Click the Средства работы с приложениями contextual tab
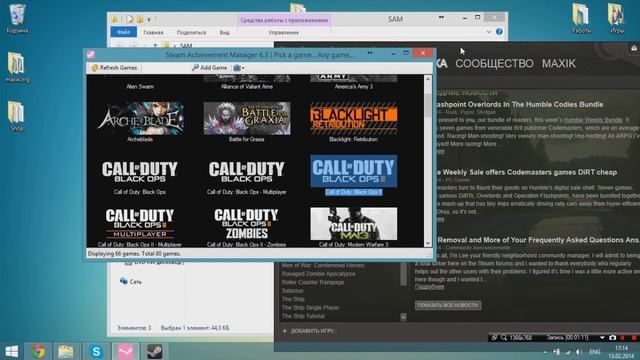640x360 pixels. pyautogui.click(x=284, y=20)
